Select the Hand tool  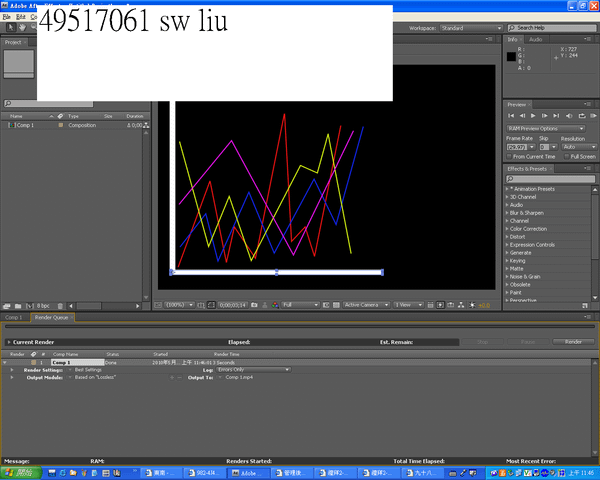22,27
